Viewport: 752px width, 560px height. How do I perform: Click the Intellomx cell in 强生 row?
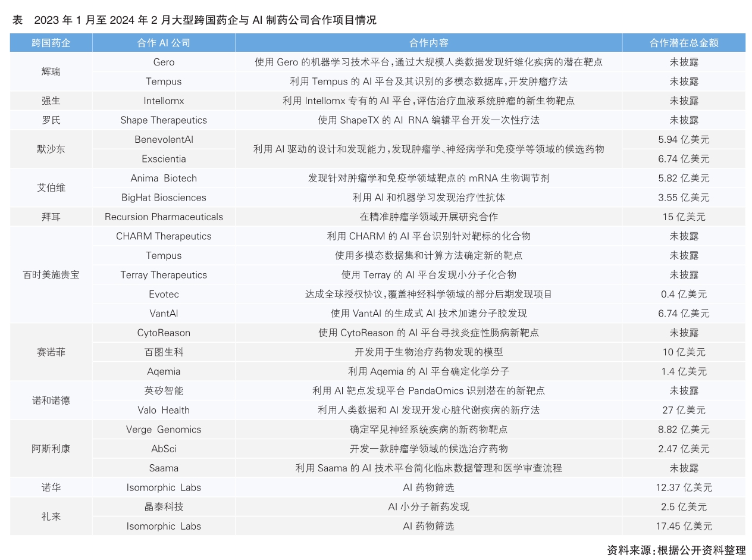tap(163, 101)
